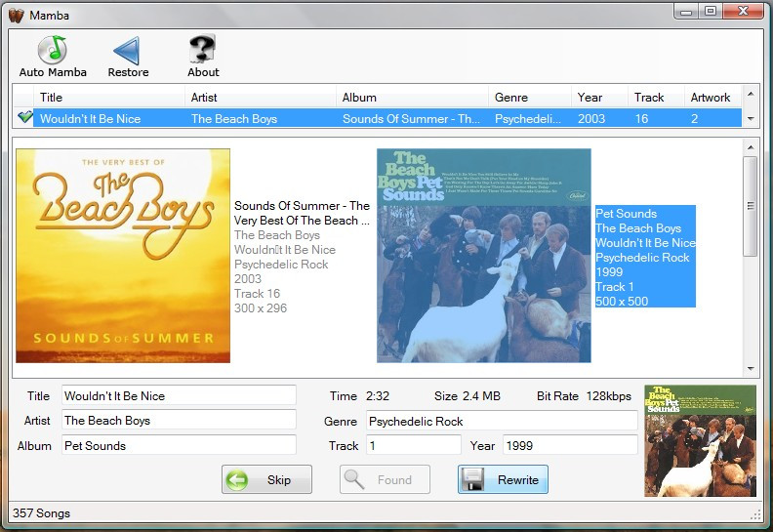This screenshot has width=773, height=532.
Task: Click the 500 x 500 artwork size text
Action: (622, 302)
